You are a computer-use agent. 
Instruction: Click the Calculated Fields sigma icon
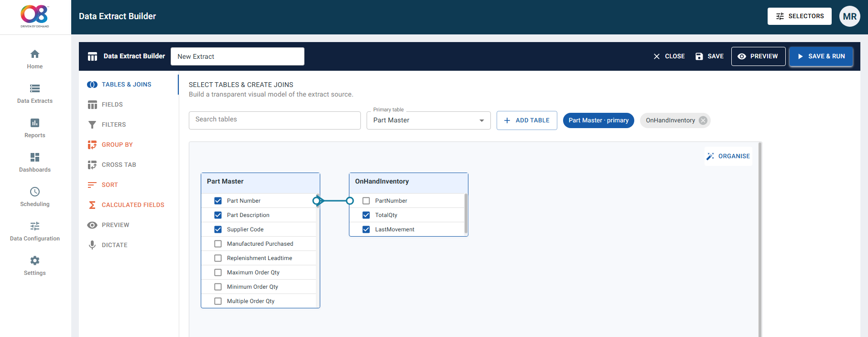pyautogui.click(x=92, y=205)
